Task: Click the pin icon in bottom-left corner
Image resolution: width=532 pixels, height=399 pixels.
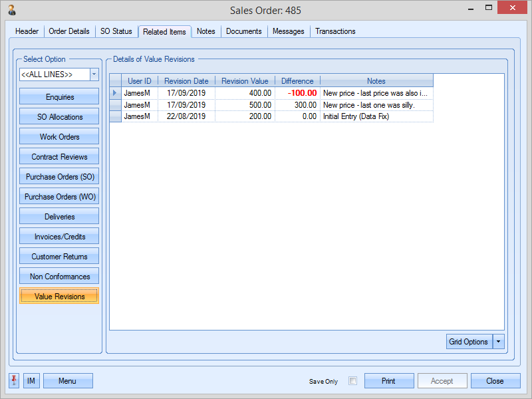Action: 14,380
